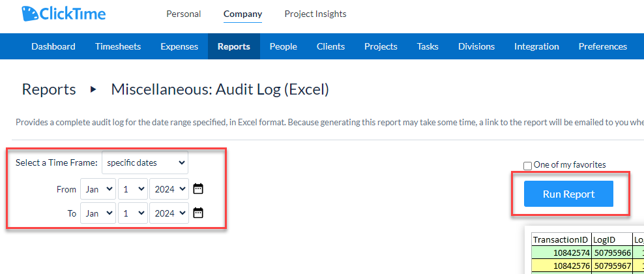This screenshot has height=274, width=644.
Task: Switch to the Company section
Action: coord(242,14)
